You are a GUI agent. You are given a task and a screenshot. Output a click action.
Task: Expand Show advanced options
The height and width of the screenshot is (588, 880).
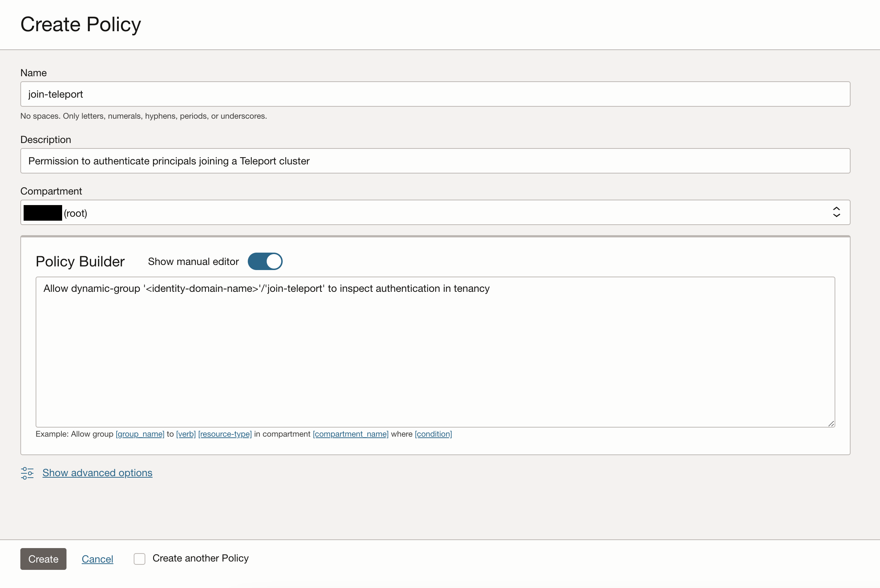(x=97, y=473)
